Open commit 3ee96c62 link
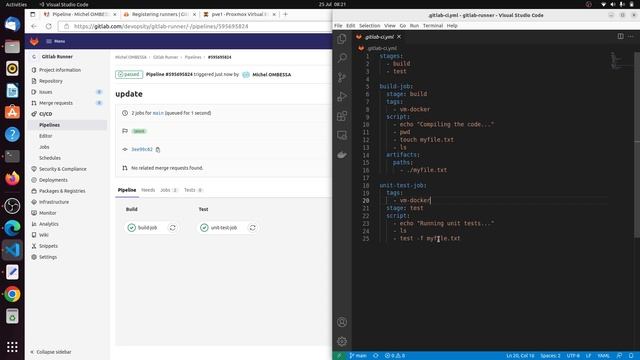Screen dimensions: 640x360 click(x=142, y=149)
